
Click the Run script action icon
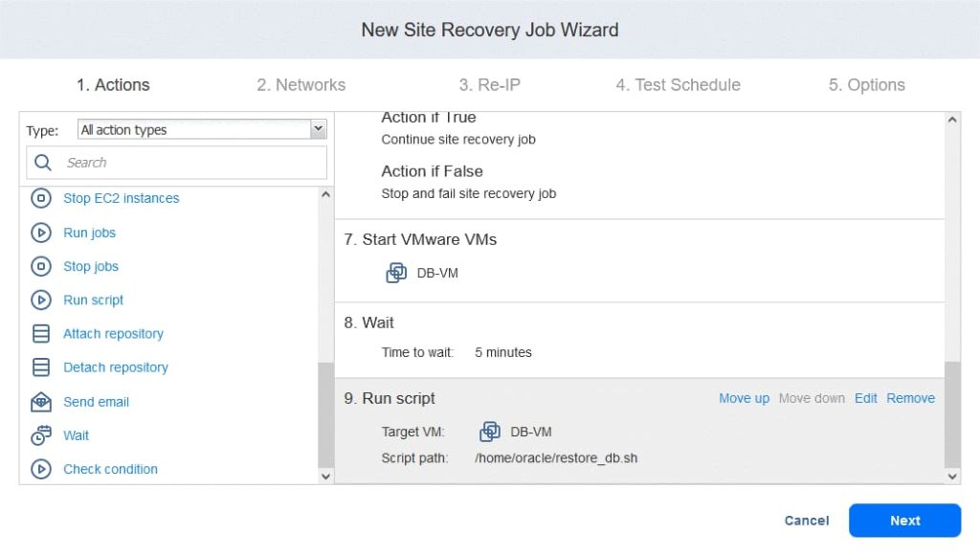tap(40, 300)
